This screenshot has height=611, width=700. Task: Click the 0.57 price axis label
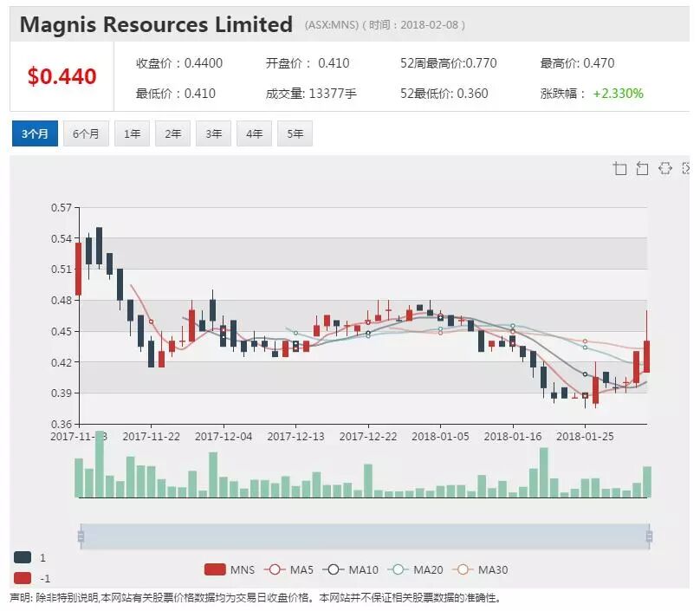62,208
